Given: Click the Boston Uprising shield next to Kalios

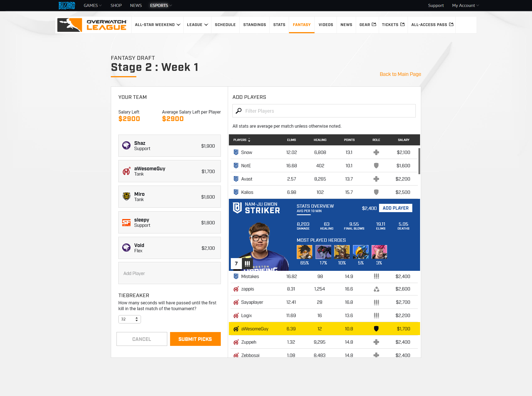Looking at the screenshot, I should tap(236, 192).
